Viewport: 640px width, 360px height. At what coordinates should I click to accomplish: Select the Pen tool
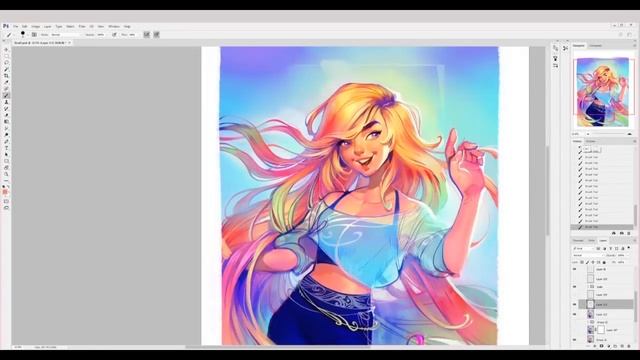[x=6, y=141]
